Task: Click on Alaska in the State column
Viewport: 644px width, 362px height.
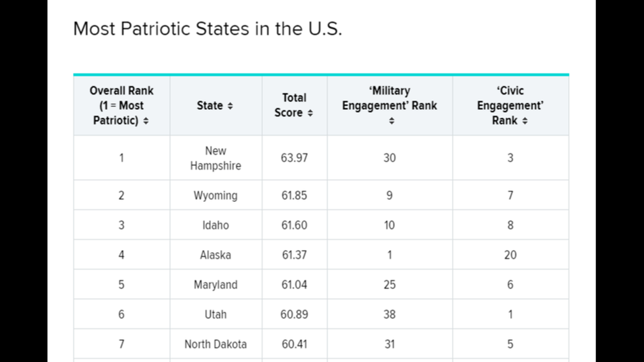Action: pyautogui.click(x=215, y=255)
